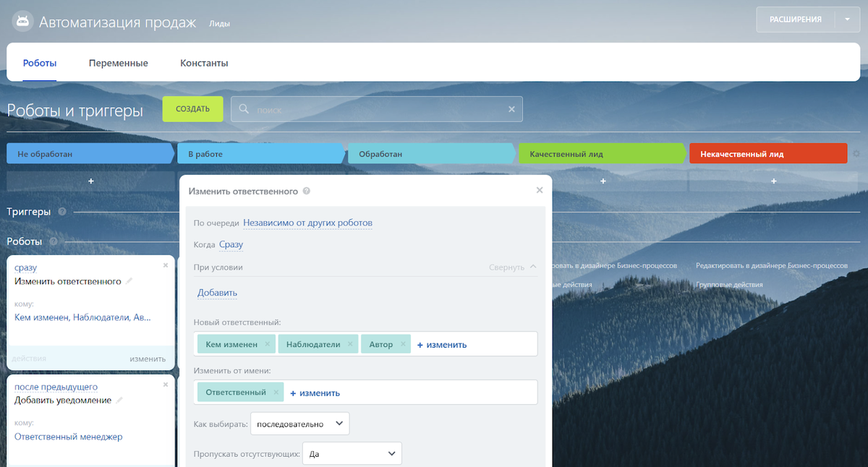This screenshot has height=467, width=868.
Task: Delete the Изменить ответственного robot card
Action: pos(166,265)
